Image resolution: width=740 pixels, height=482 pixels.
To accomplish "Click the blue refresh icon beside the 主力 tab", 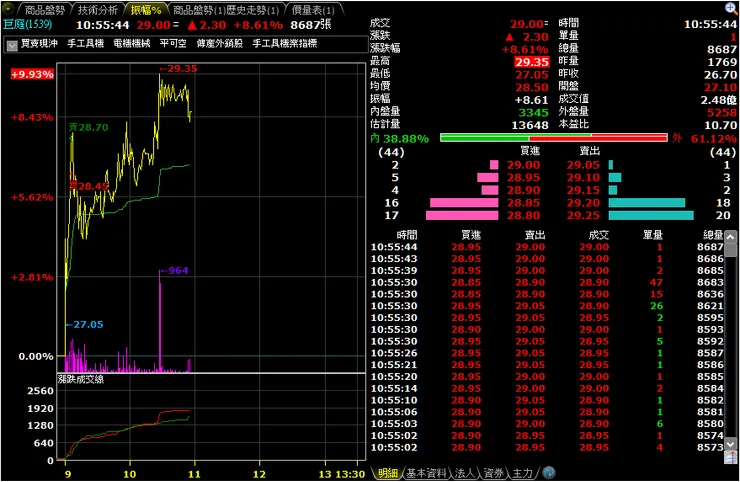I will (548, 473).
